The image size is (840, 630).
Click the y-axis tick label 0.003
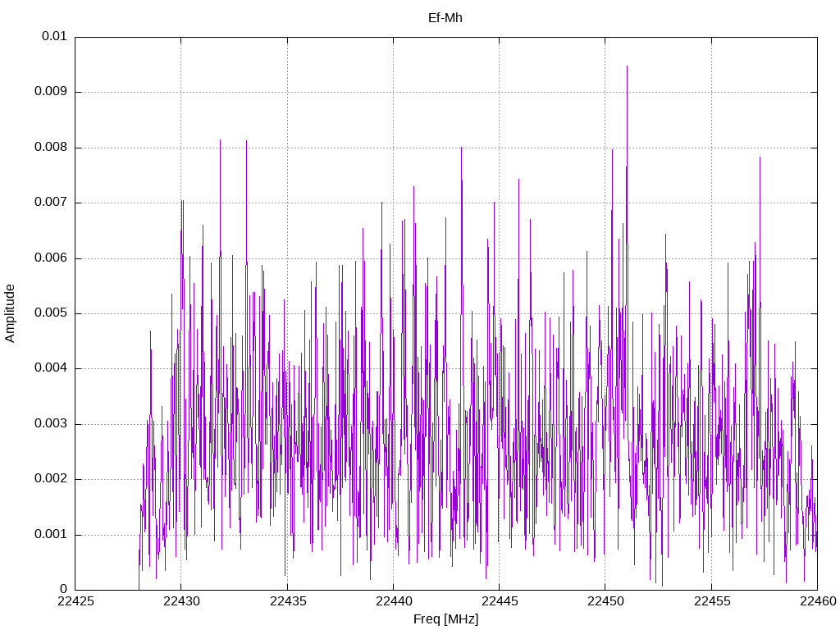click(x=51, y=424)
